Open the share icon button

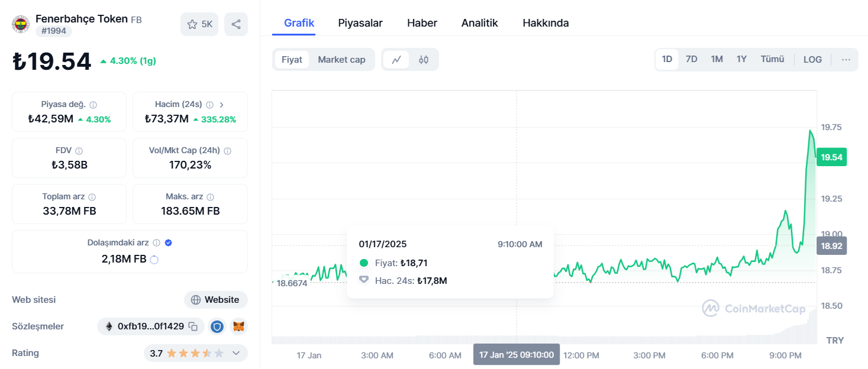236,24
